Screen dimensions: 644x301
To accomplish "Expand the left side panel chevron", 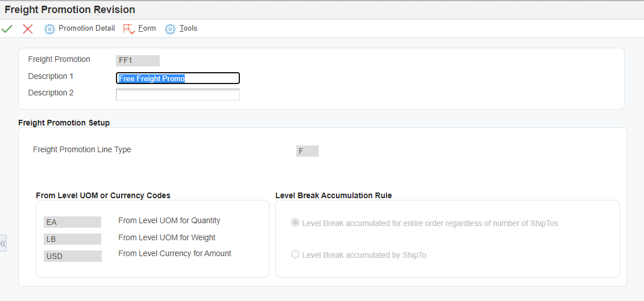I will (x=3, y=243).
